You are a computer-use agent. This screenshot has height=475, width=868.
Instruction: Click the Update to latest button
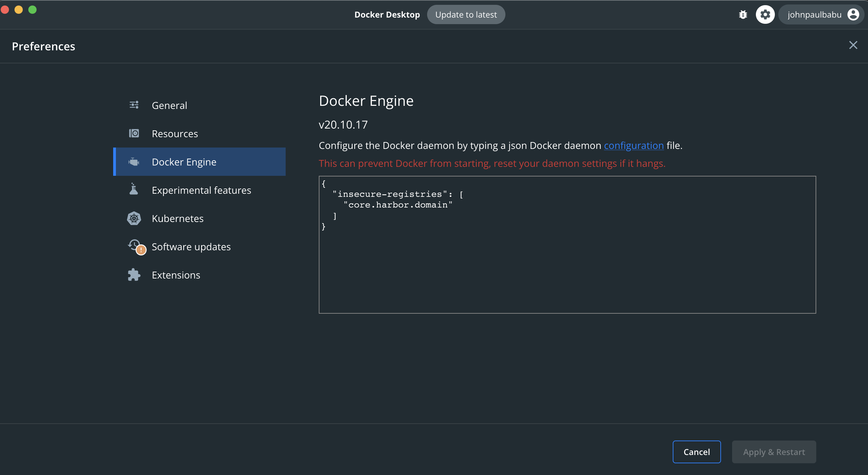[466, 14]
